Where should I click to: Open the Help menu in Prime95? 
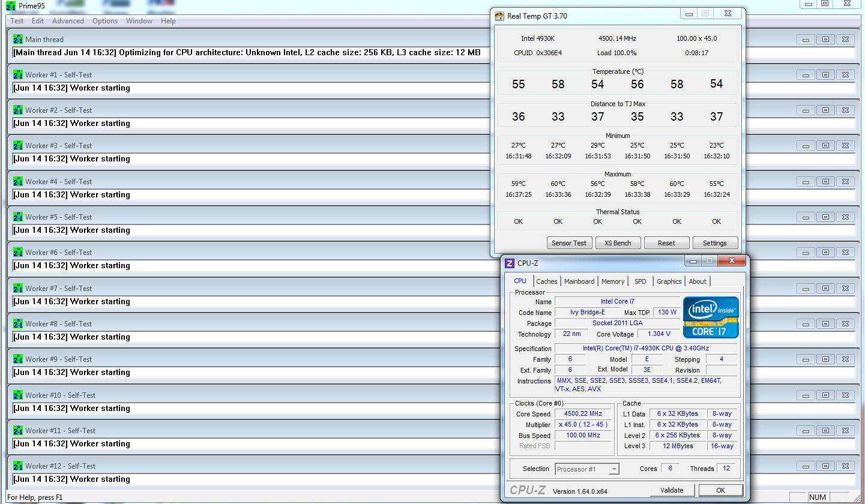pos(168,21)
